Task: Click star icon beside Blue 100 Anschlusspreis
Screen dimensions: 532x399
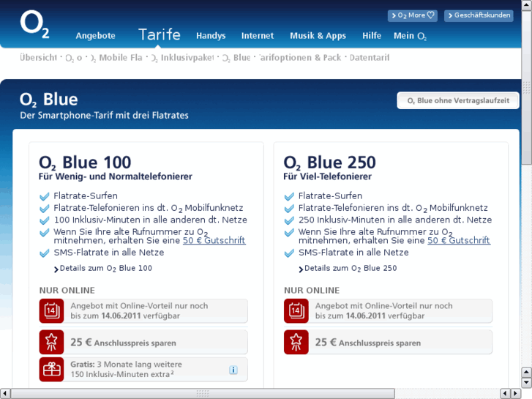Action: [x=51, y=342]
